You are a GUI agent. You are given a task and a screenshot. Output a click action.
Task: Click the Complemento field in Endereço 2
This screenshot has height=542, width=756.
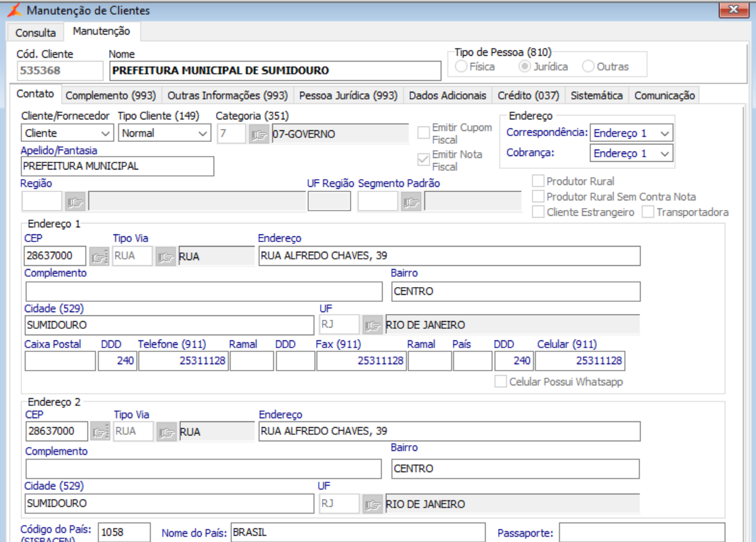tap(203, 469)
